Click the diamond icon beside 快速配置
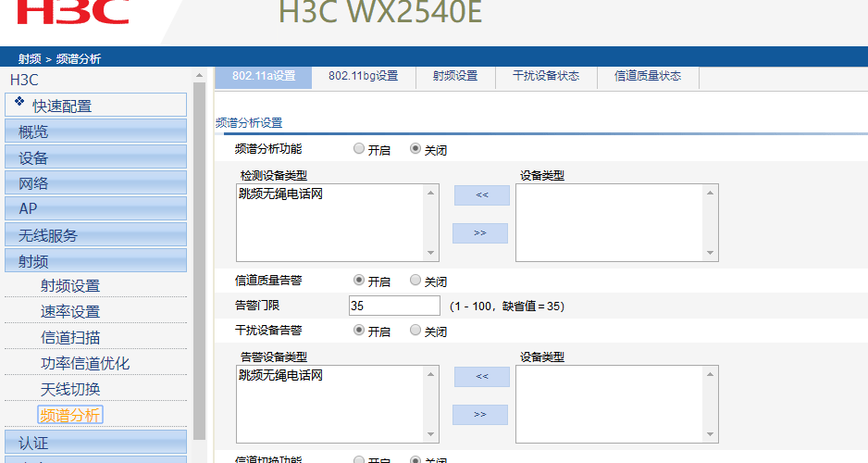This screenshot has height=463, width=868. tap(19, 101)
